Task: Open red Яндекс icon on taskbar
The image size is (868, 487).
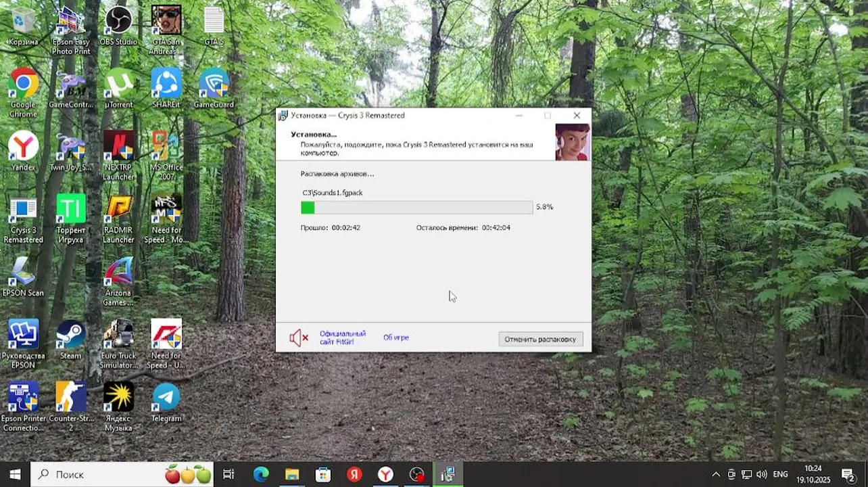Action: click(x=354, y=475)
